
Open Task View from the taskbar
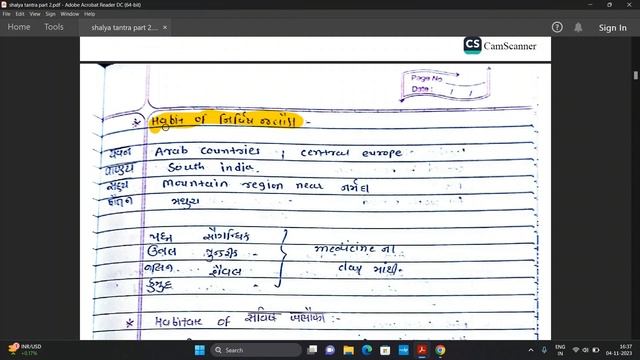pyautogui.click(x=312, y=350)
